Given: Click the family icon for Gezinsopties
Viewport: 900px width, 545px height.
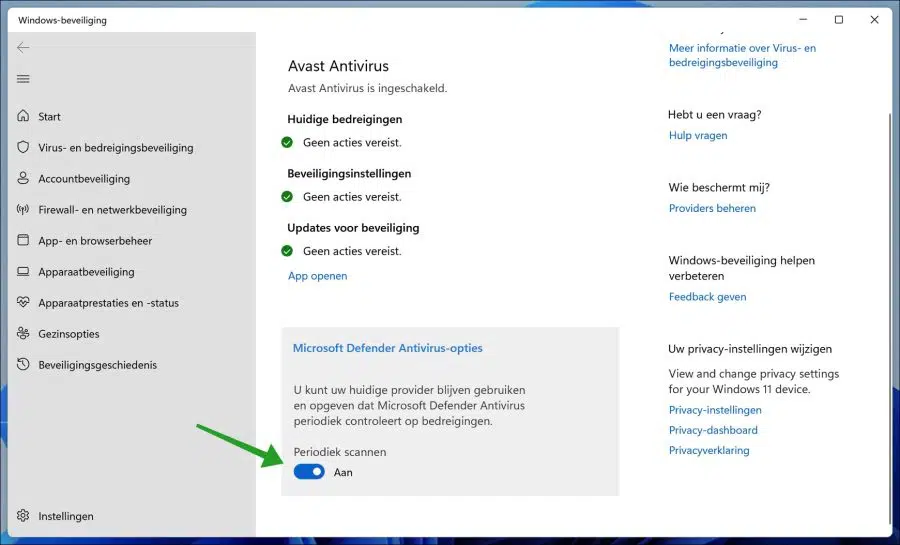Looking at the screenshot, I should click(x=23, y=333).
